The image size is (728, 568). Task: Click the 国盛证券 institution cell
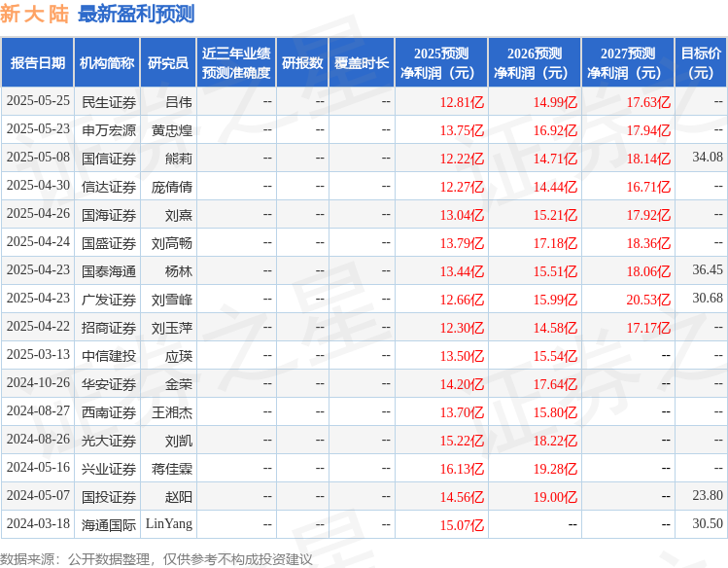point(109,243)
